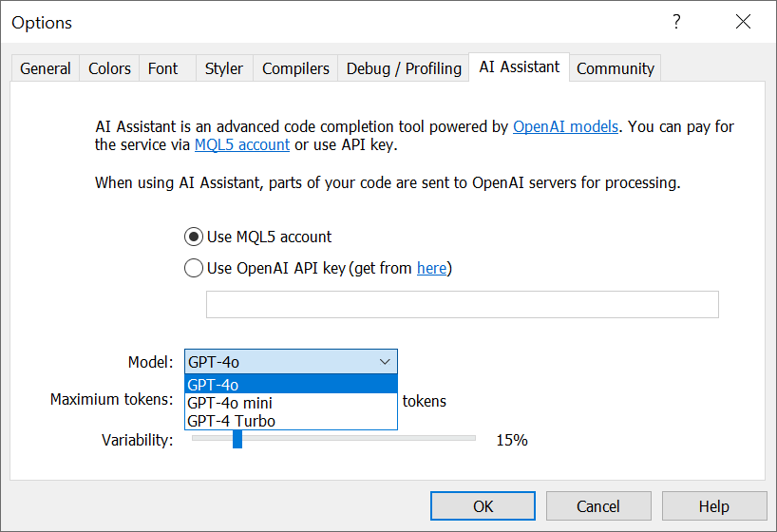
Task: Open the Compilers tab
Action: 295,68
